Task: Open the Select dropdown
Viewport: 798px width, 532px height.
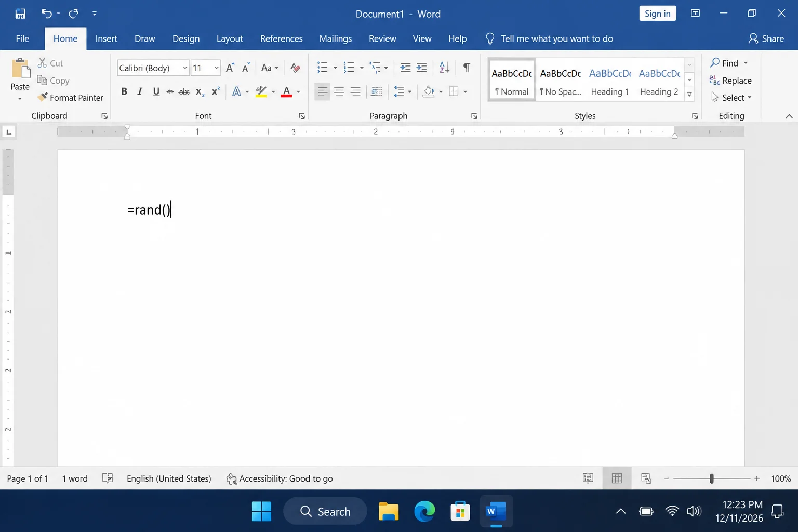Action: 731,98
